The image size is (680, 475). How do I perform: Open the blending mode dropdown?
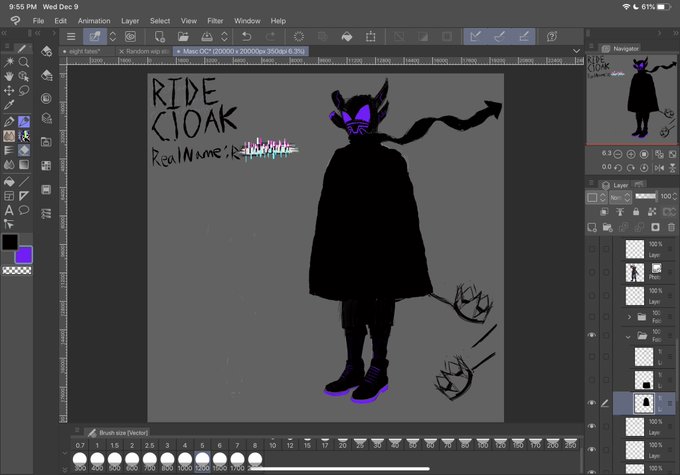coord(620,197)
